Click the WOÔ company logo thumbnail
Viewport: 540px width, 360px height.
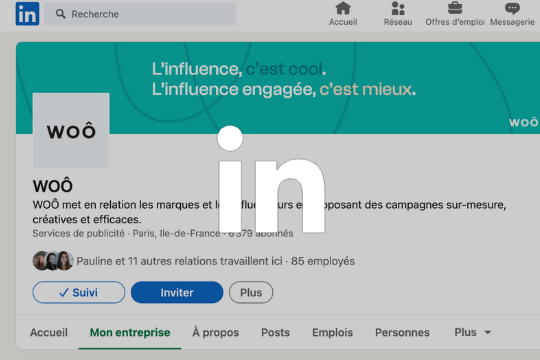coord(71,131)
